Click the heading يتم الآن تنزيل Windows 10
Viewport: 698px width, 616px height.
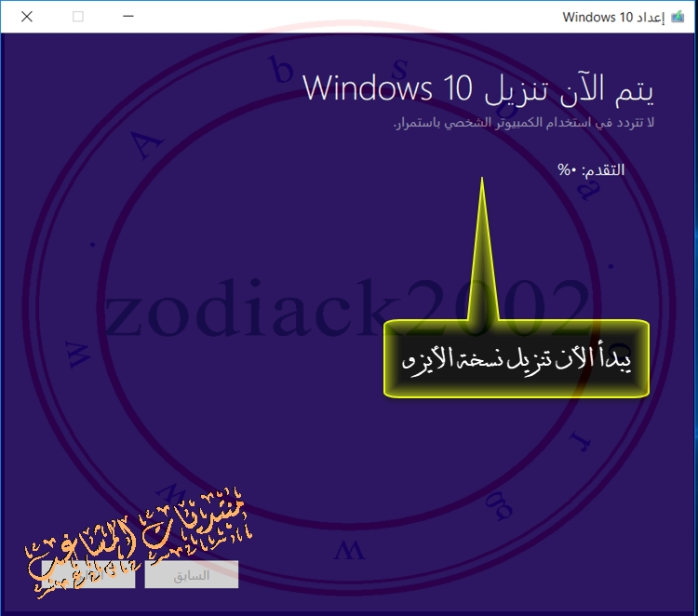click(478, 88)
